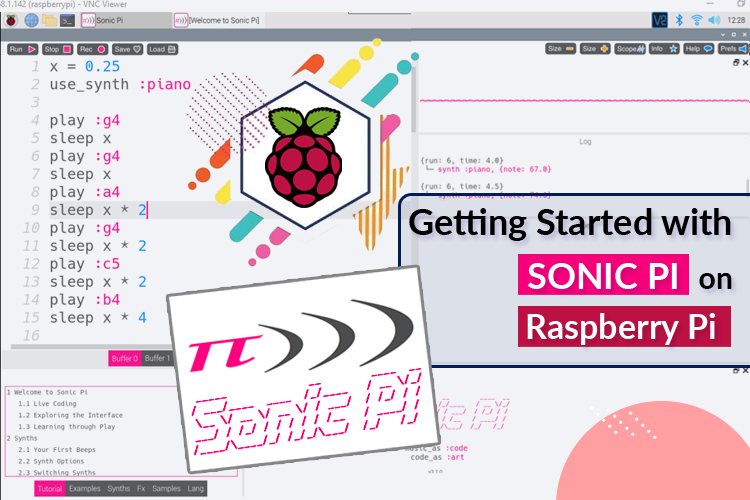Screen dimensions: 750x500
Task: Launch the web browser globe icon
Action: pos(31,21)
